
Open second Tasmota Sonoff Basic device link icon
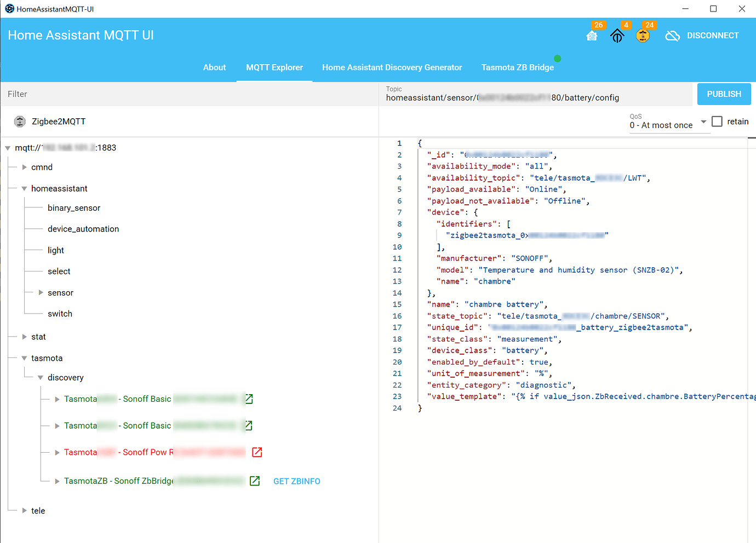click(x=249, y=425)
